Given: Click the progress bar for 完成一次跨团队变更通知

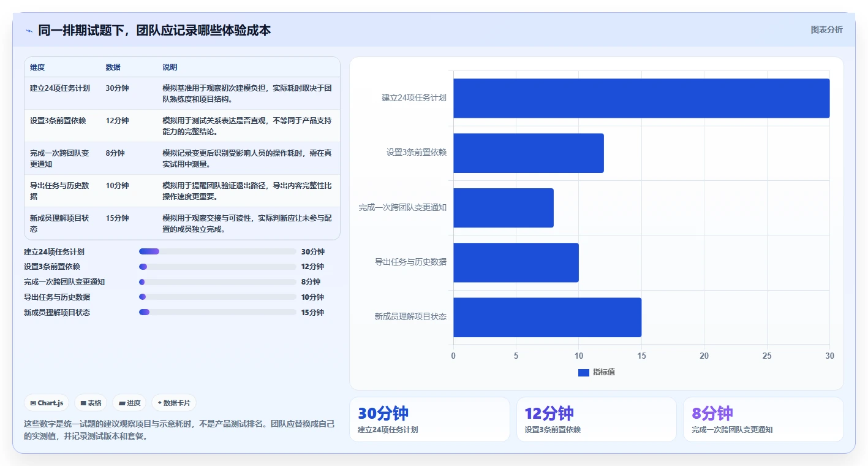Looking at the screenshot, I should click(x=217, y=282).
